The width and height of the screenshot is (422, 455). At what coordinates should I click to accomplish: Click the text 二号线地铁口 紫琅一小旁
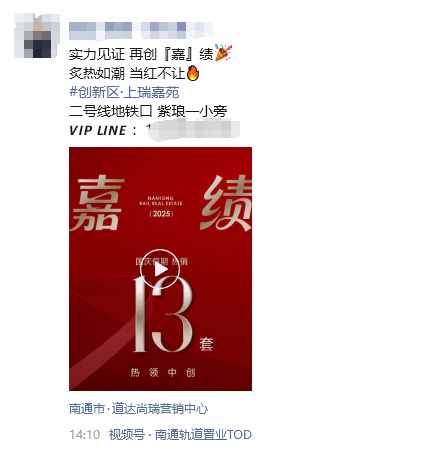pos(148,111)
